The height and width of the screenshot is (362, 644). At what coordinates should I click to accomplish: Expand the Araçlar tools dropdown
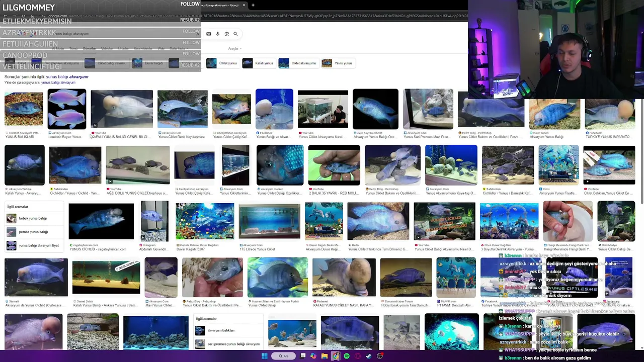pos(234,49)
